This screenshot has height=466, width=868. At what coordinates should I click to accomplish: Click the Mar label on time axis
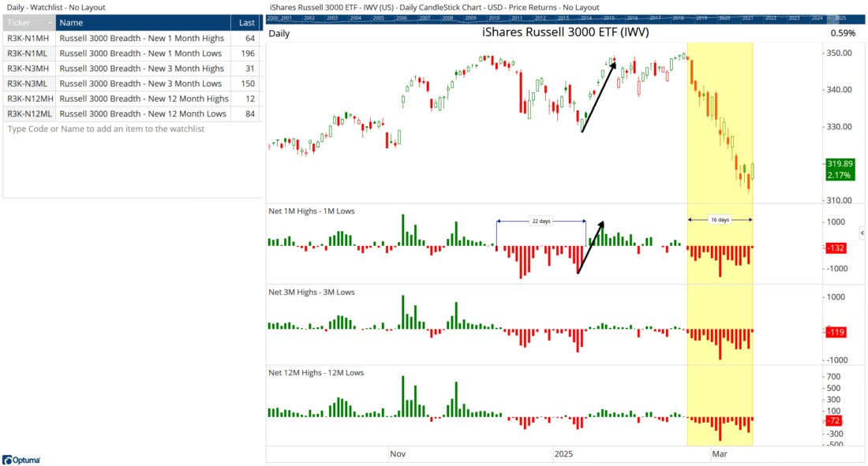(x=720, y=454)
